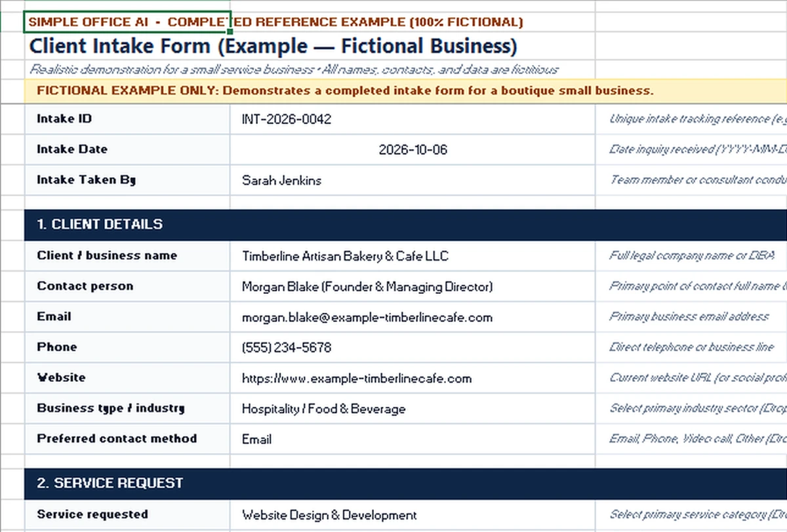Click the 'Email, Phone, Video call, Other' hint
The height and width of the screenshot is (532, 787).
(x=698, y=439)
